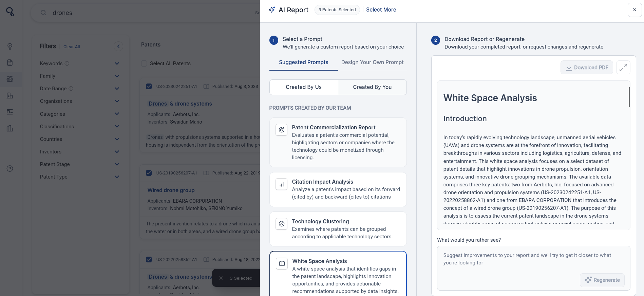The image size is (644, 296).
Task: Select the Created By You tab
Action: [372, 87]
